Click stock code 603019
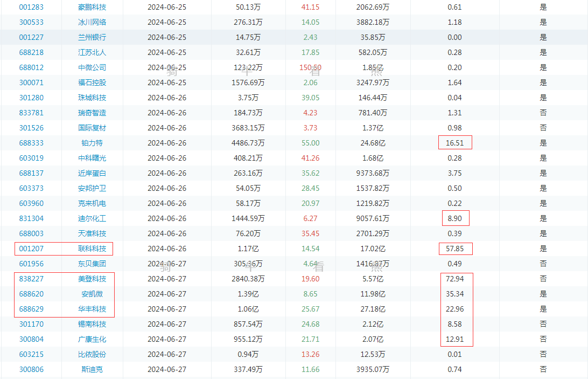 pos(31,158)
